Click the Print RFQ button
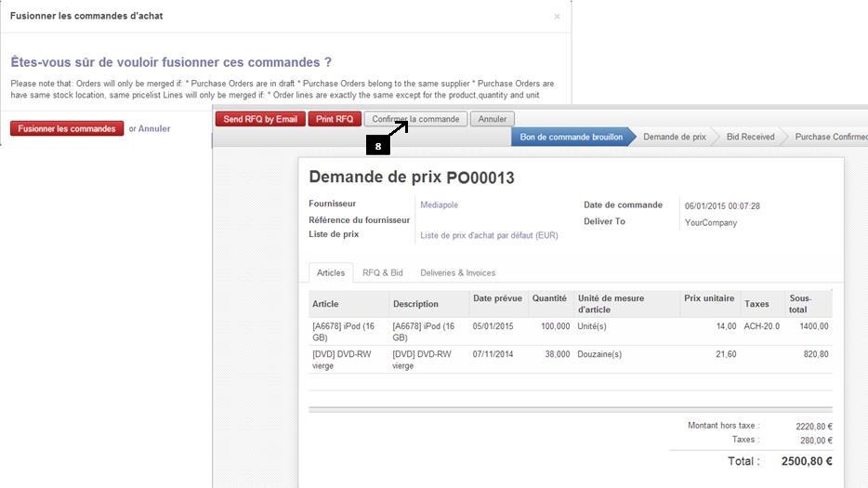Image resolution: width=868 pixels, height=488 pixels. [335, 119]
